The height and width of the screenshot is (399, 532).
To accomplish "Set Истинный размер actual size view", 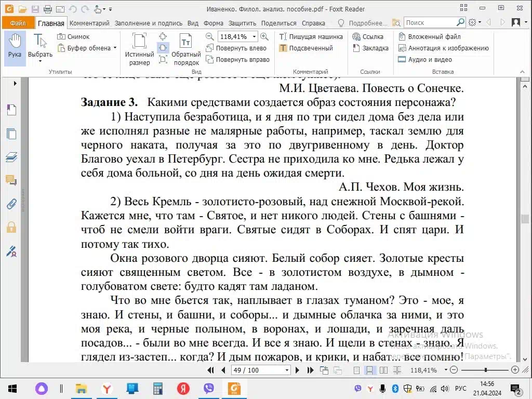I will click(139, 49).
